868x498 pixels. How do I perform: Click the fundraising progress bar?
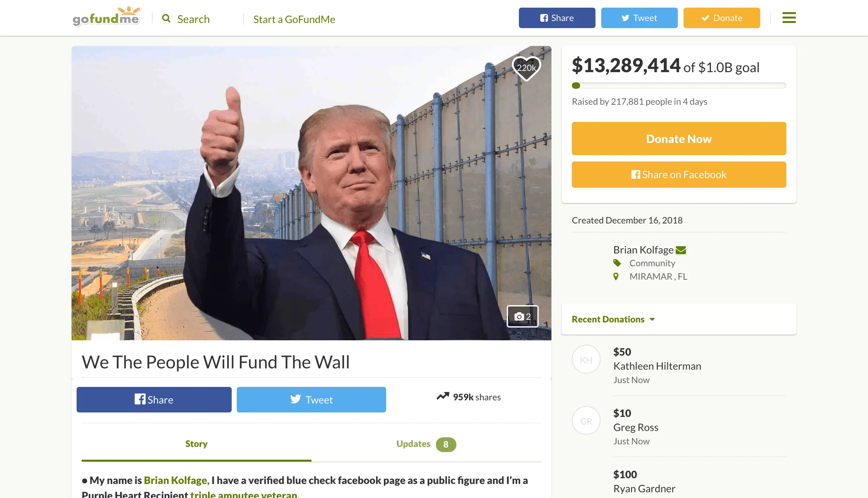[679, 86]
